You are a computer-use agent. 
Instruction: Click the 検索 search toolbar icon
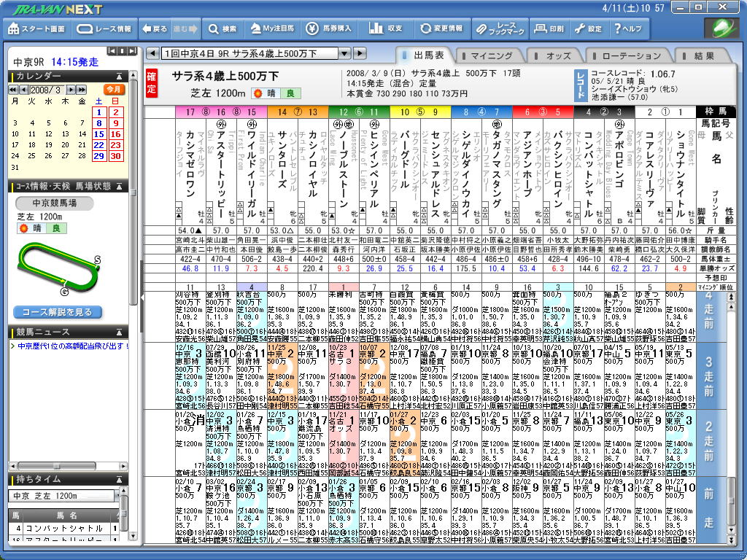pyautogui.click(x=222, y=29)
